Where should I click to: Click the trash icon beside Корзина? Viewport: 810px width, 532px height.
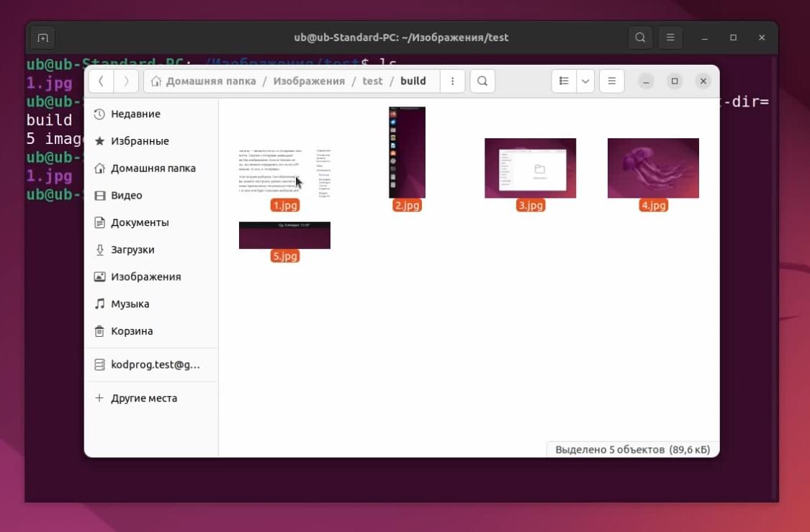coord(99,331)
